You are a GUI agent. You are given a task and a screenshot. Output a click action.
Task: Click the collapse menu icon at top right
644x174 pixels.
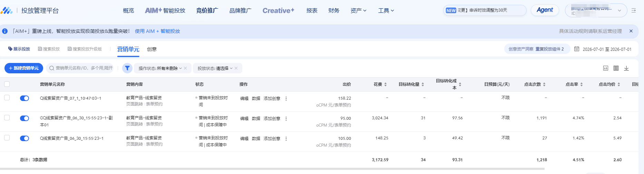pos(634,10)
